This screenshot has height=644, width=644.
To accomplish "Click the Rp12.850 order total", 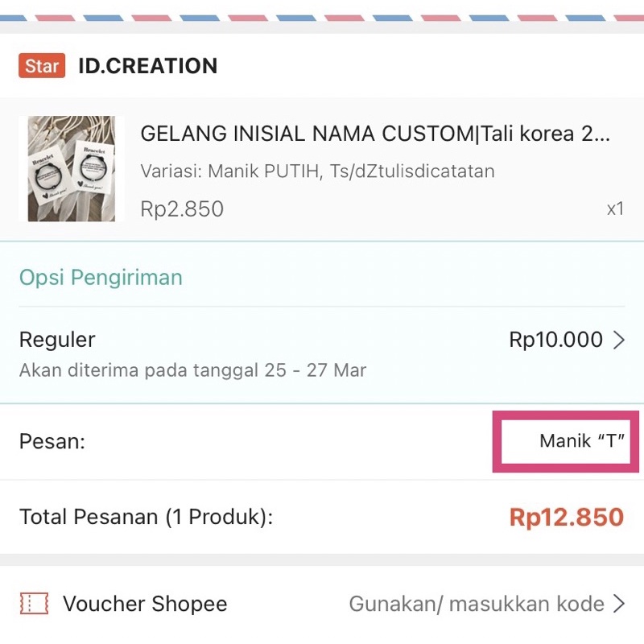I will click(566, 517).
